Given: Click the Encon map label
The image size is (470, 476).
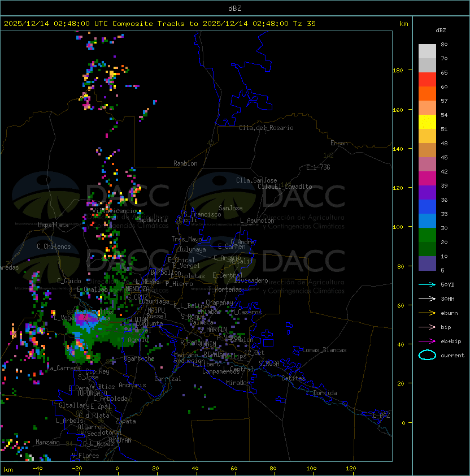Looking at the screenshot, I should coord(339,143).
